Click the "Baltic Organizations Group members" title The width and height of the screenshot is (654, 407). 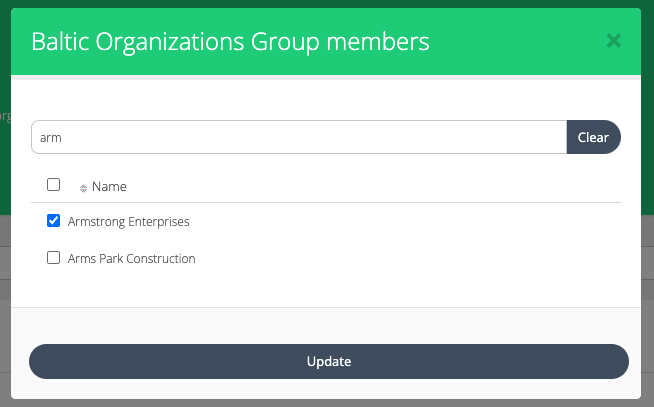click(x=230, y=42)
